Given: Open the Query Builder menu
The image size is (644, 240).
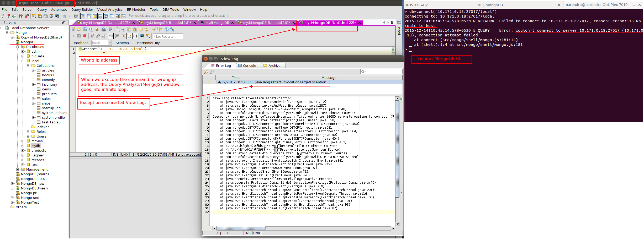Looking at the screenshot, I should pyautogui.click(x=82, y=10).
